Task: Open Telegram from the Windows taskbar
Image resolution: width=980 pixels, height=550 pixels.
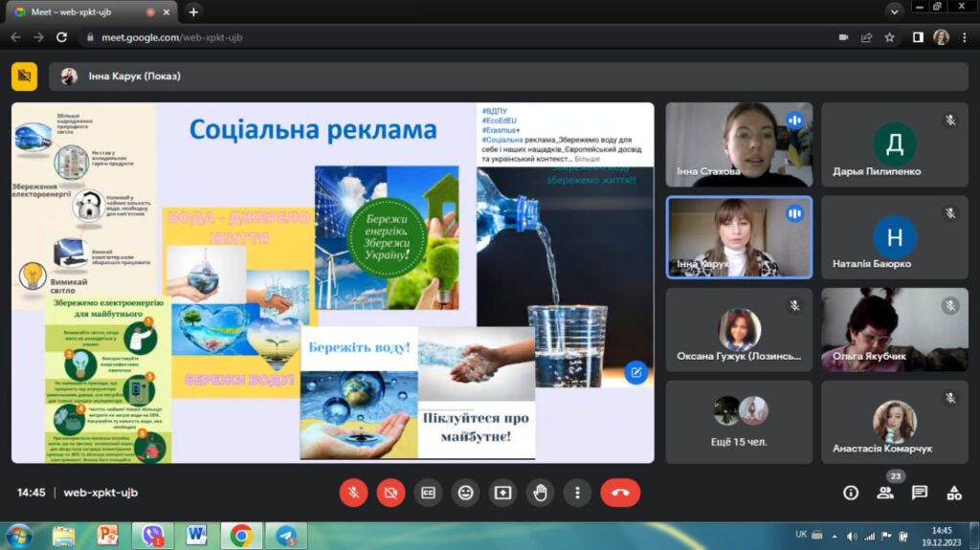Action: (283, 535)
